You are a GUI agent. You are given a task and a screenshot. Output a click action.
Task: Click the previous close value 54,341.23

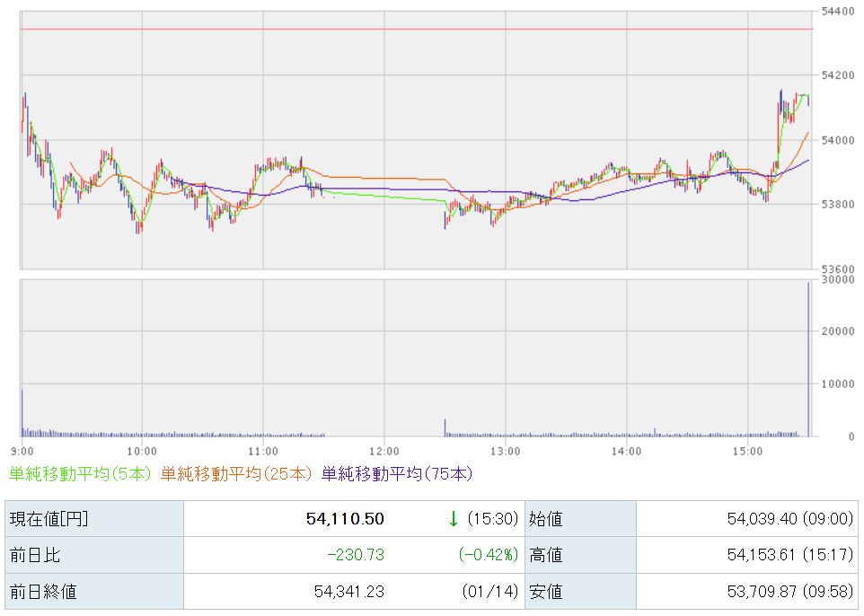pyautogui.click(x=348, y=592)
